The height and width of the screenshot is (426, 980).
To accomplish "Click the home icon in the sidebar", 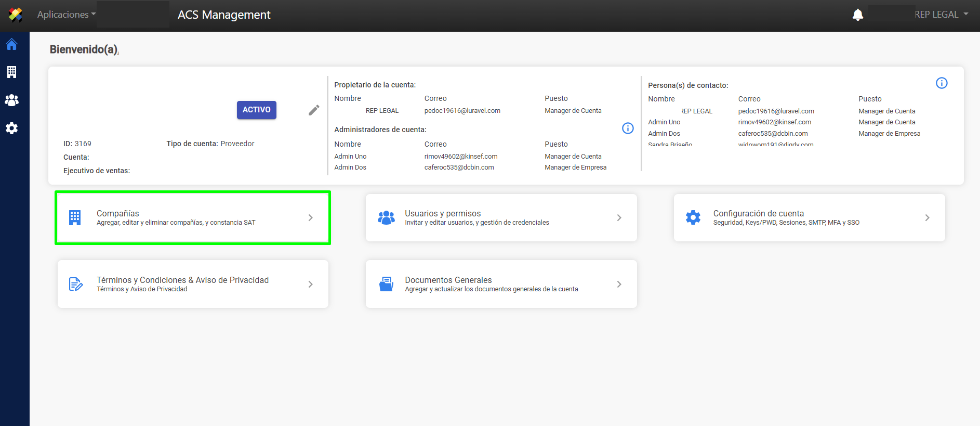I will pyautogui.click(x=12, y=45).
